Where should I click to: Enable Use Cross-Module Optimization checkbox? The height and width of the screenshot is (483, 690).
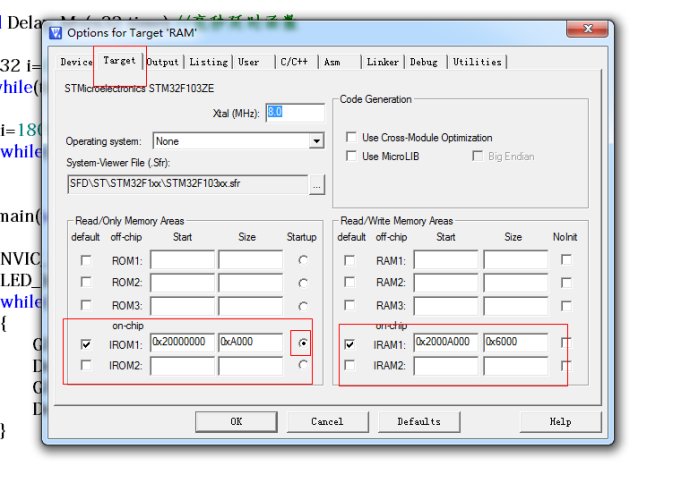[x=350, y=137]
